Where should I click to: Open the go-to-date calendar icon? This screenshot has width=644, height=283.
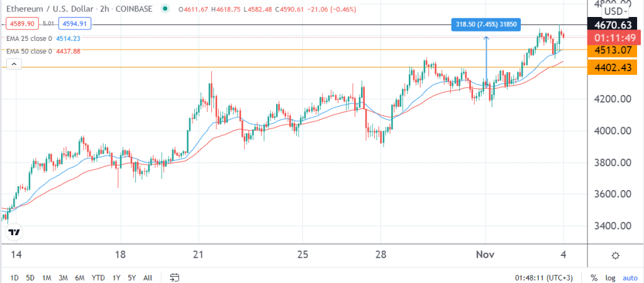(x=175, y=278)
